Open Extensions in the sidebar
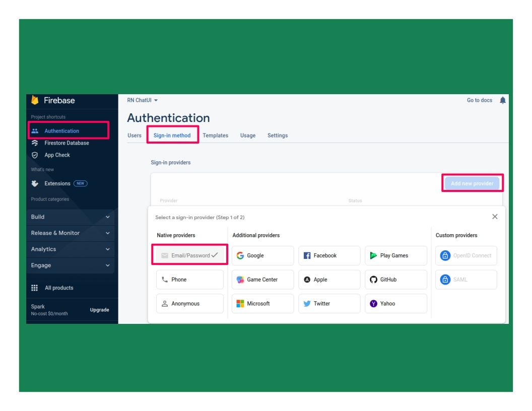Viewport: 532px width, 411px height. coord(57,183)
